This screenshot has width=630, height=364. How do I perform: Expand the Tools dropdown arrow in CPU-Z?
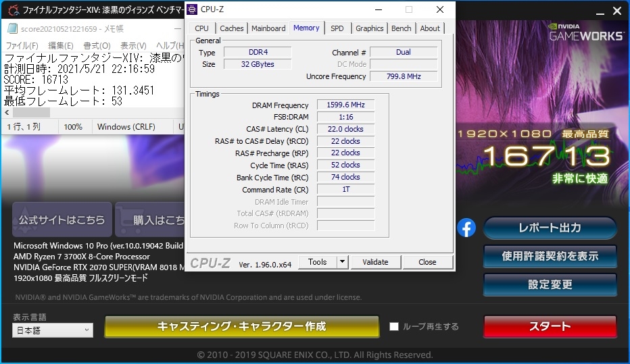pos(342,262)
